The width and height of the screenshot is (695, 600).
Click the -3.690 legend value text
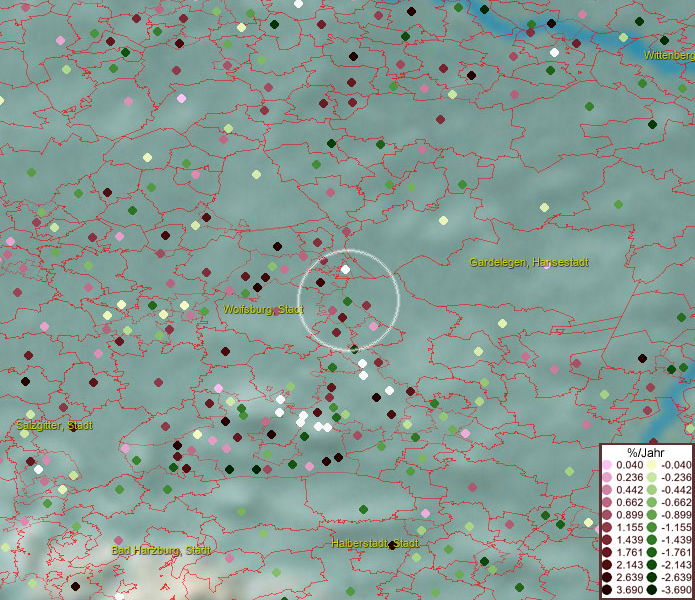(676, 590)
